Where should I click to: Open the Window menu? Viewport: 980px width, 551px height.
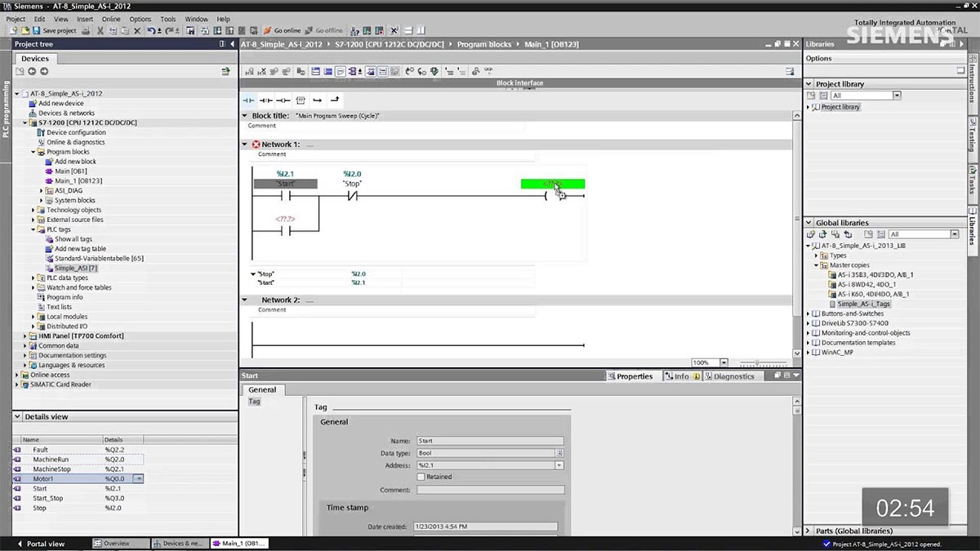[x=196, y=19]
